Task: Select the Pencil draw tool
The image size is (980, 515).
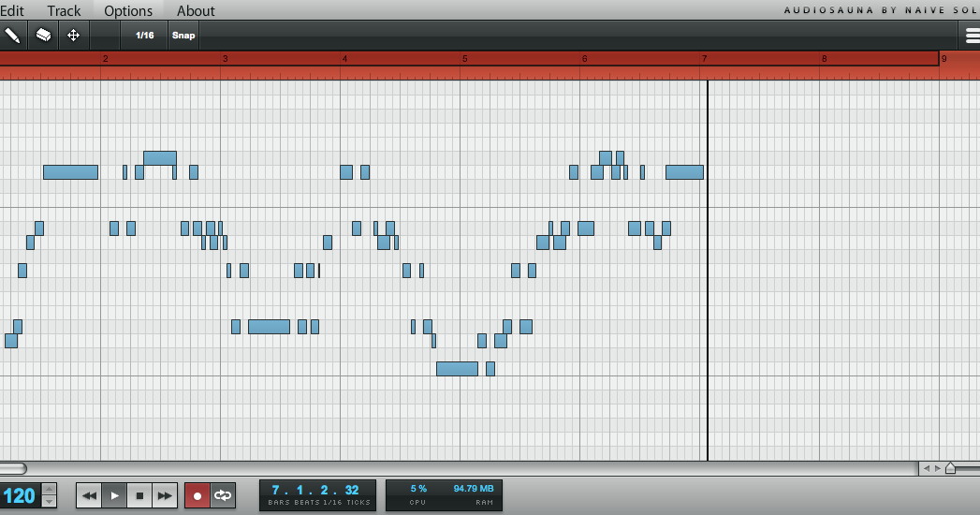Action: tap(12, 35)
